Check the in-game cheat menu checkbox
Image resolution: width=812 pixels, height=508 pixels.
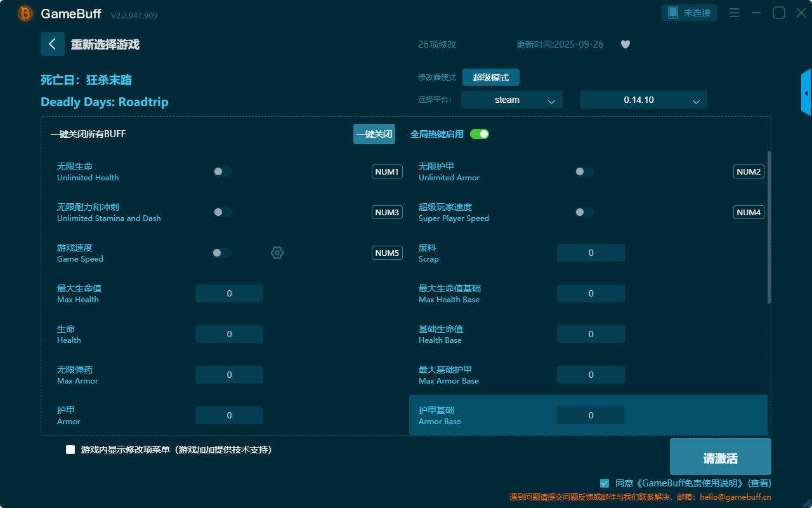pyautogui.click(x=70, y=450)
